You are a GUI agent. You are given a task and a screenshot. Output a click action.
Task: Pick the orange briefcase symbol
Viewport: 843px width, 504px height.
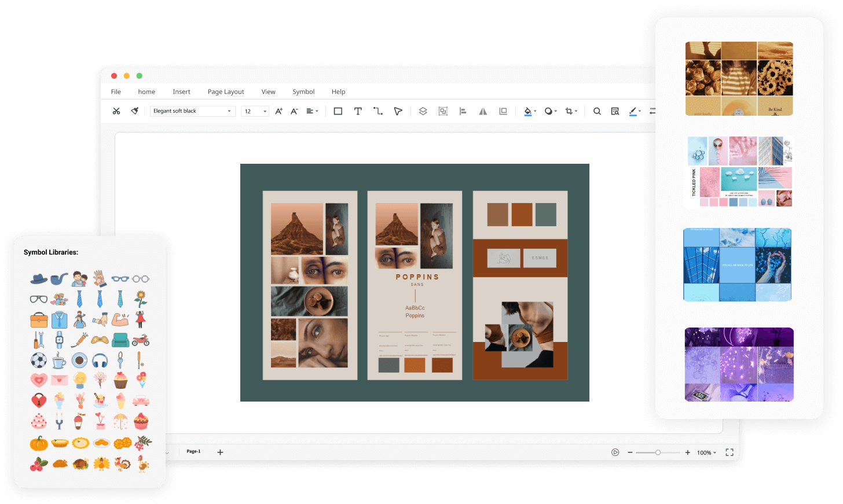(39, 319)
